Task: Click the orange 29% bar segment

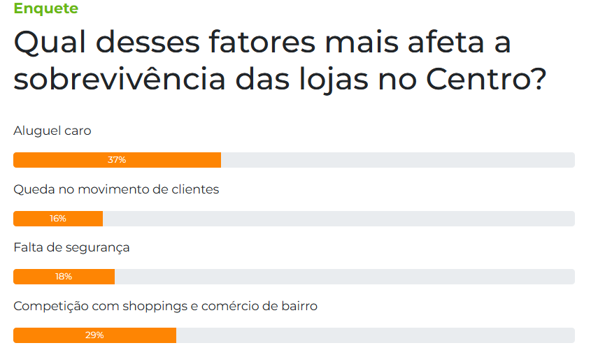Action: click(95, 335)
